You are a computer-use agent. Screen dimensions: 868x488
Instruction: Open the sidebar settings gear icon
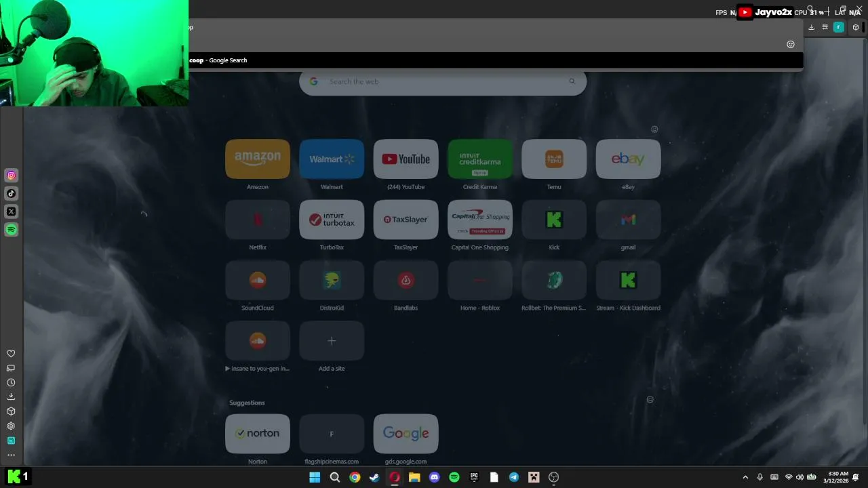coord(11,426)
